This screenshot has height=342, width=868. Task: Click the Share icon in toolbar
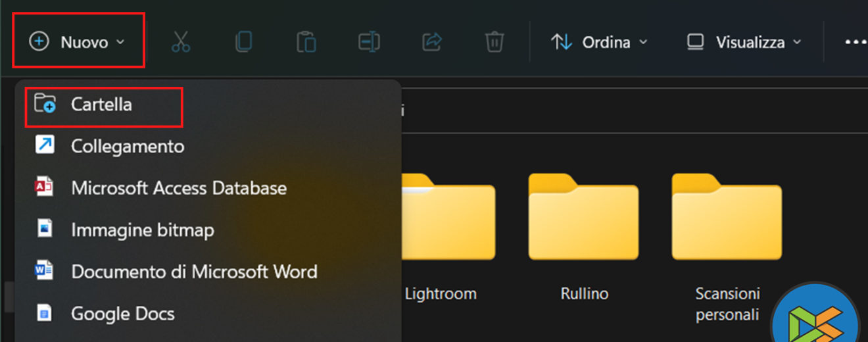coord(431,42)
